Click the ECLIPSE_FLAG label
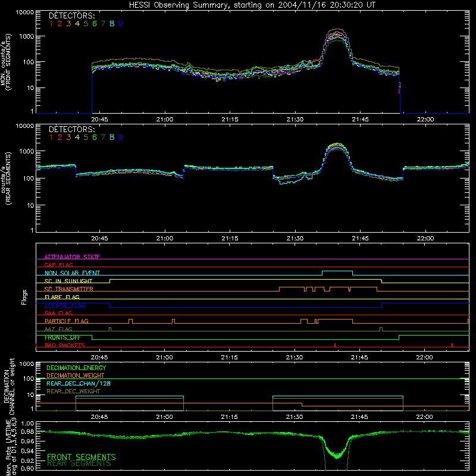 [x=65, y=305]
